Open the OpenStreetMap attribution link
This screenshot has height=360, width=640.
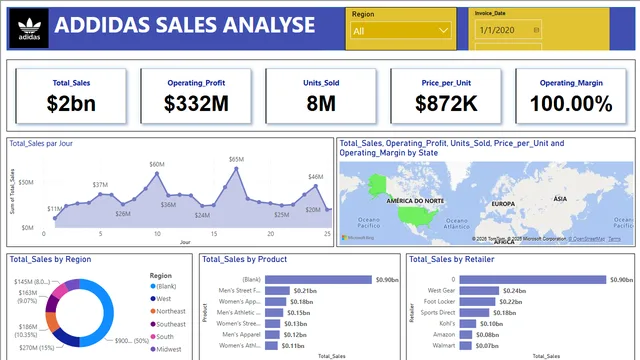[587, 239]
